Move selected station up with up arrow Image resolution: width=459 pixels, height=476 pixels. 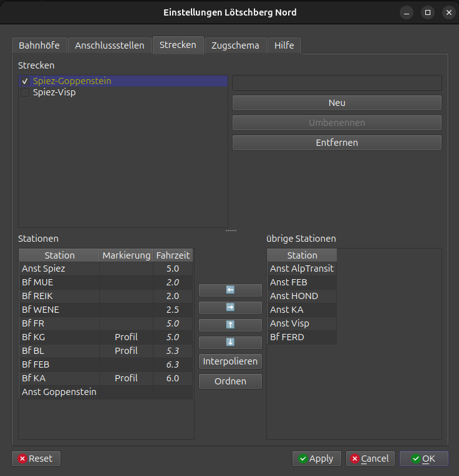[x=230, y=325]
